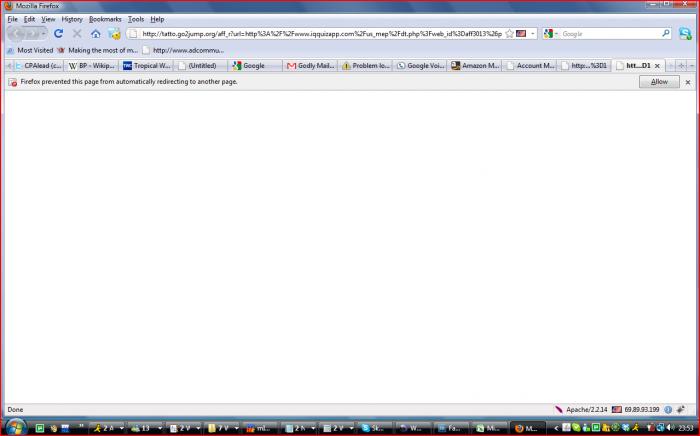Viewport: 700px width, 436px height.
Task: Open the '7 V' folder taskbar group
Action: click(x=222, y=428)
